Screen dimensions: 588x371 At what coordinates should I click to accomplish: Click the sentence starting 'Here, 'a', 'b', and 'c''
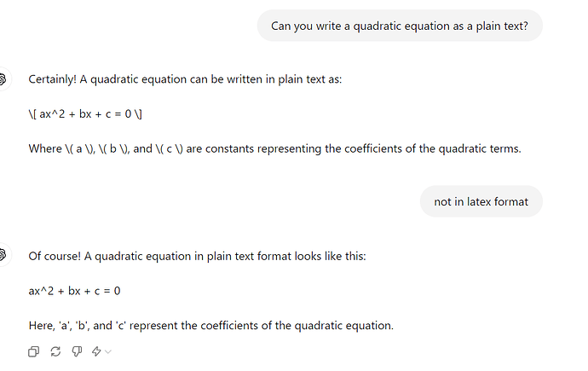210,326
